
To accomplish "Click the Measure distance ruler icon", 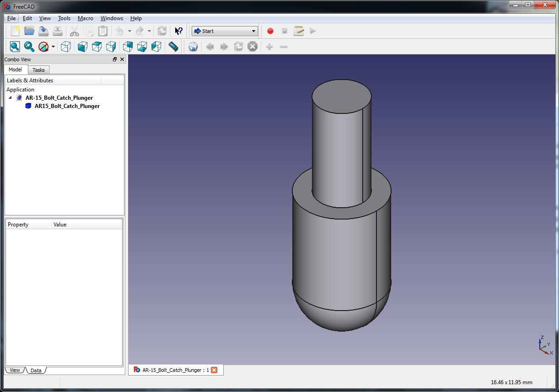I will pyautogui.click(x=173, y=47).
